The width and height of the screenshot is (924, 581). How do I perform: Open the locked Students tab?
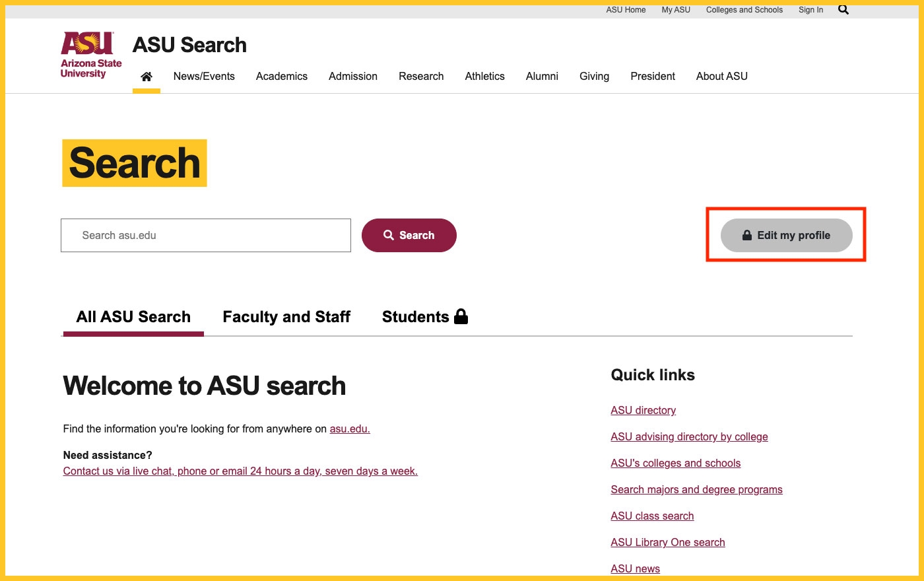coord(424,317)
